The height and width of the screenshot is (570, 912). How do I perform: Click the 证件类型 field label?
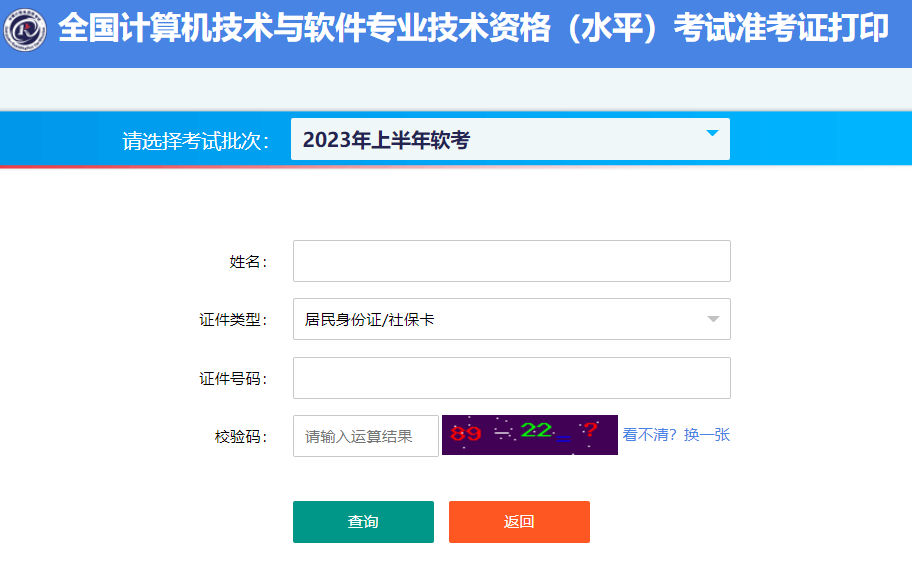tap(233, 320)
